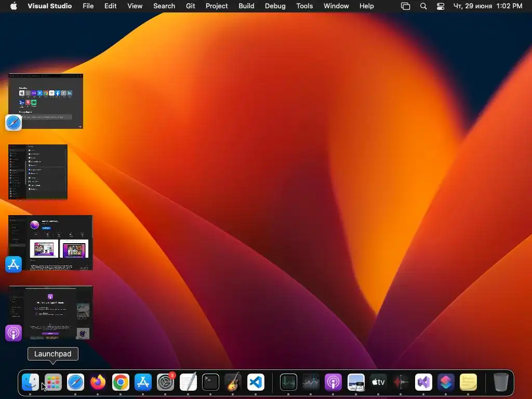Open Preview from the Dock
This screenshot has height=399, width=532.
(x=356, y=382)
